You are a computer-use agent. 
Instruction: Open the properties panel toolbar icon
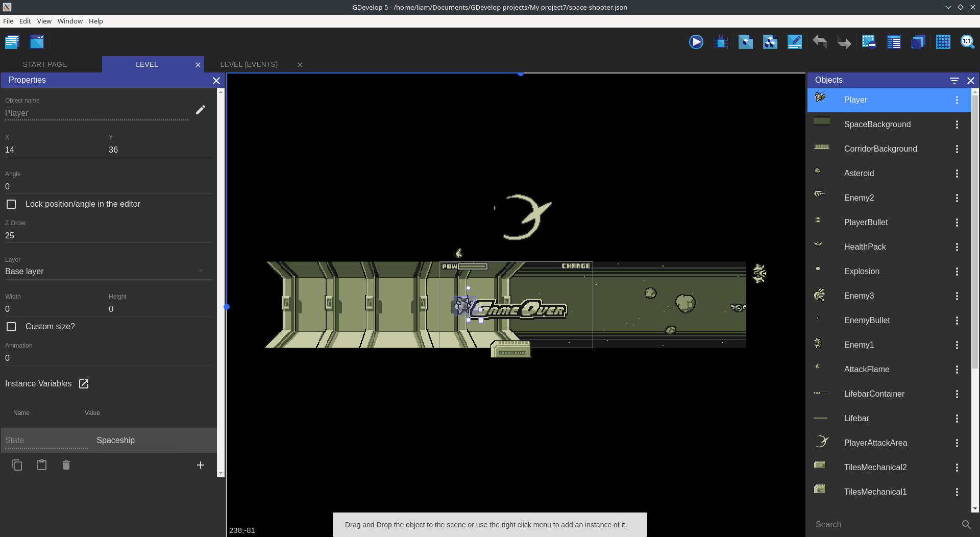coord(795,42)
